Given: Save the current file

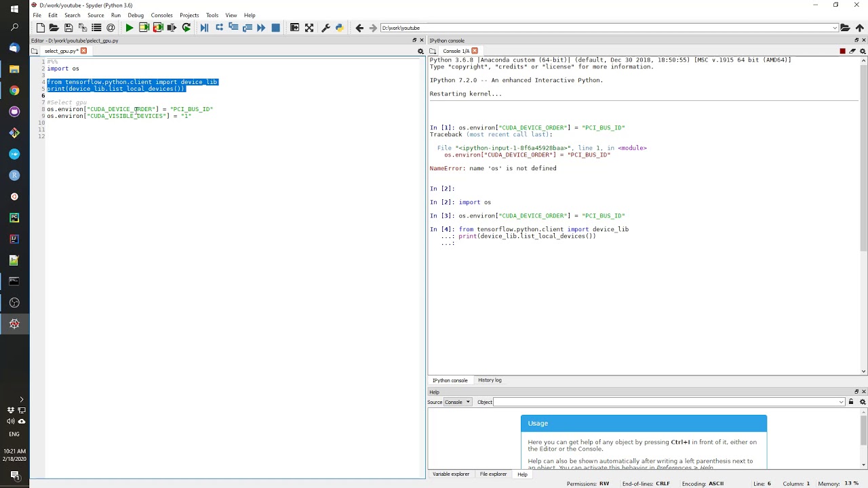Looking at the screenshot, I should (x=68, y=28).
